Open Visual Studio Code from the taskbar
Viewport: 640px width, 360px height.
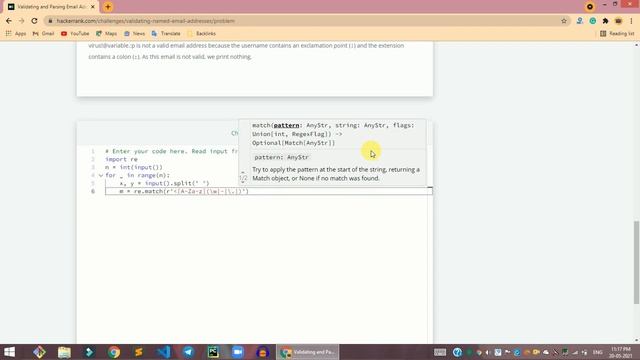(x=164, y=352)
